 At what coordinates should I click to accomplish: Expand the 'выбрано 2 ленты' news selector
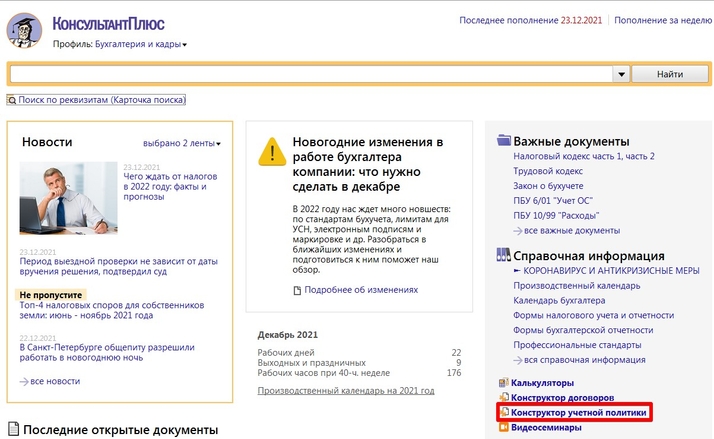(x=187, y=143)
